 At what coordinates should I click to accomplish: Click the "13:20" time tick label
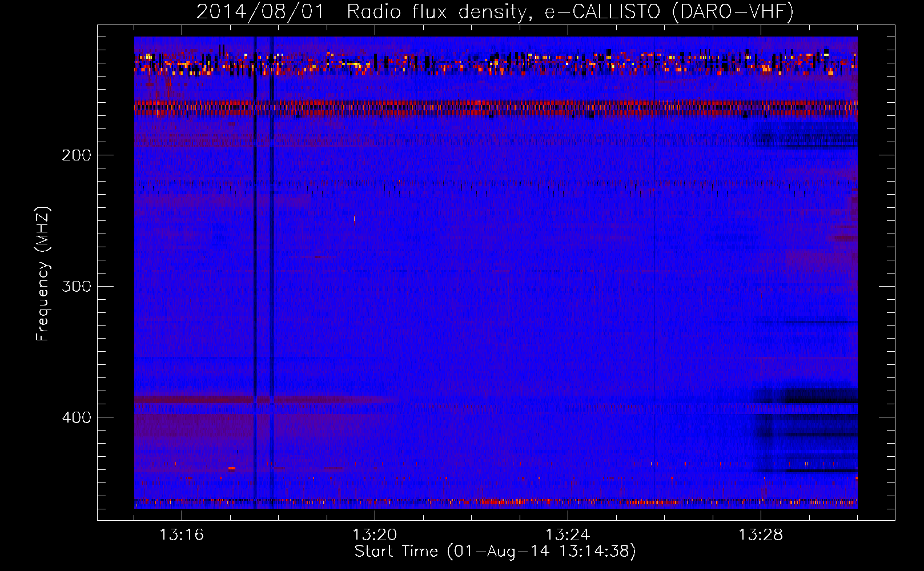click(x=375, y=535)
